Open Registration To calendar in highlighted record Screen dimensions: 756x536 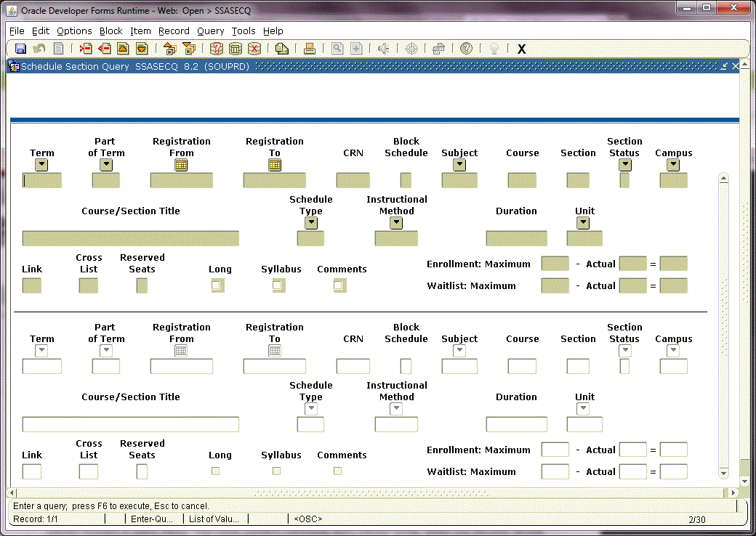[274, 165]
